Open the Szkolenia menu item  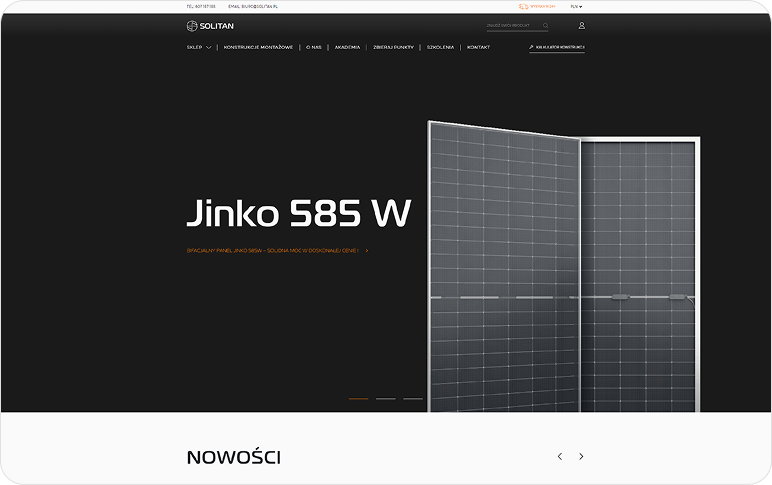pos(440,47)
